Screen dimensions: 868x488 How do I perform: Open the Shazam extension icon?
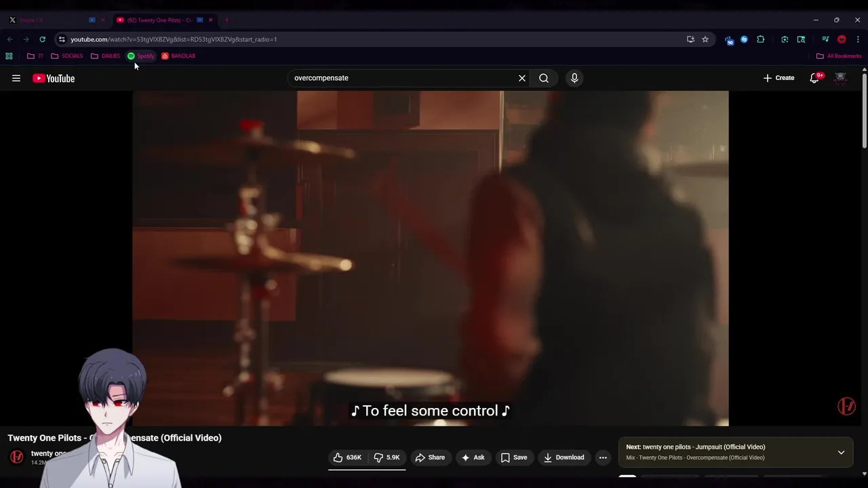pos(744,39)
